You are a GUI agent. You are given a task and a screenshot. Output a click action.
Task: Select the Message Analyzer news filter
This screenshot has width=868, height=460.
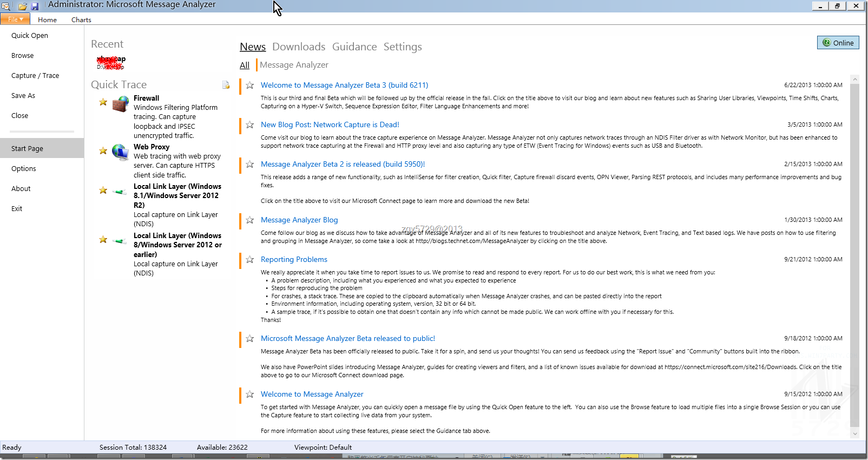(x=294, y=65)
